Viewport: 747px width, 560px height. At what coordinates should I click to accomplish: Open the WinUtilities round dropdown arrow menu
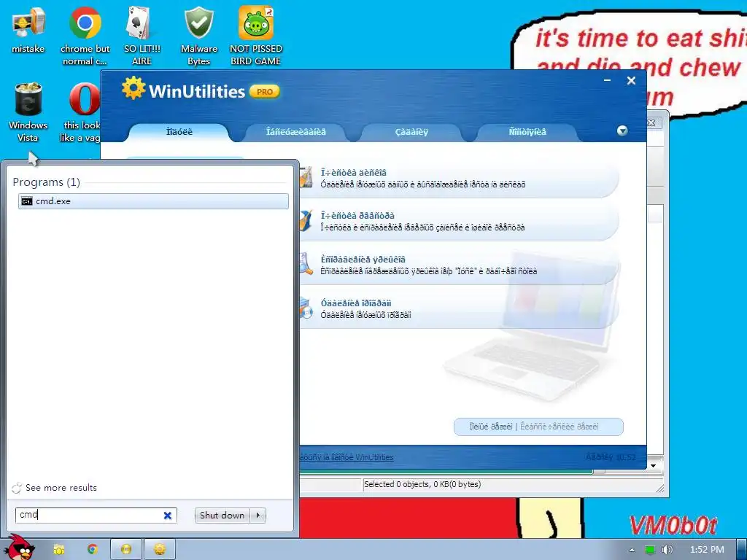click(622, 131)
